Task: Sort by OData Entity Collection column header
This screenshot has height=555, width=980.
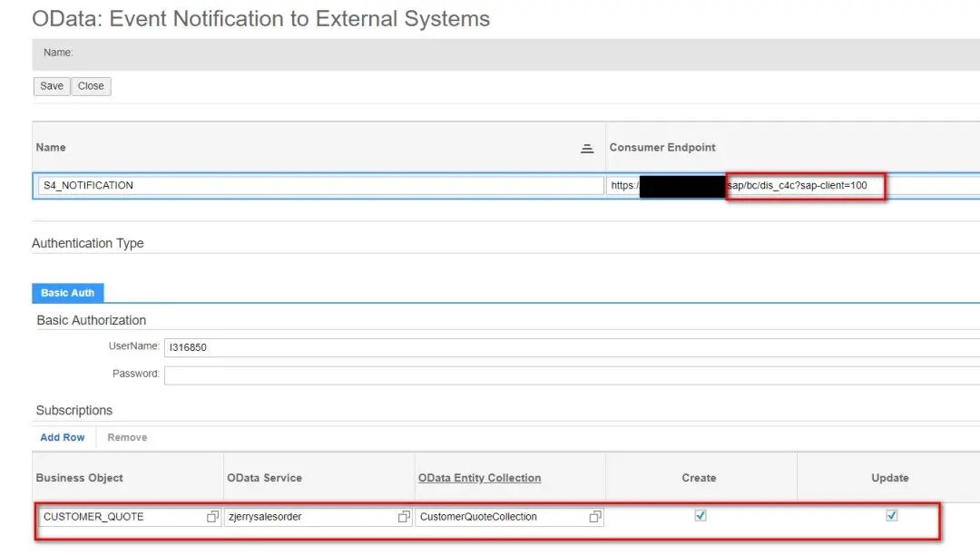Action: click(x=479, y=478)
